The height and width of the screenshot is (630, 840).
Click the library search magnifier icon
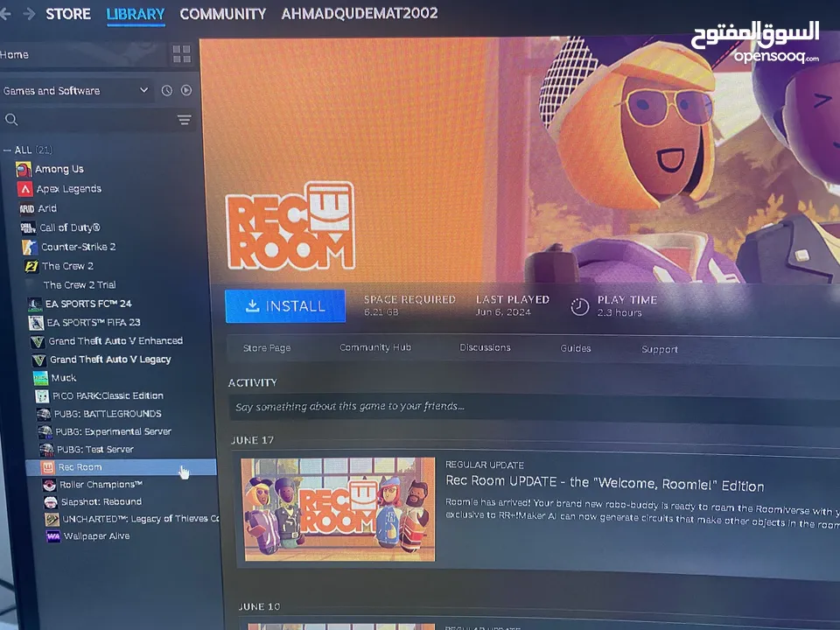coord(11,120)
